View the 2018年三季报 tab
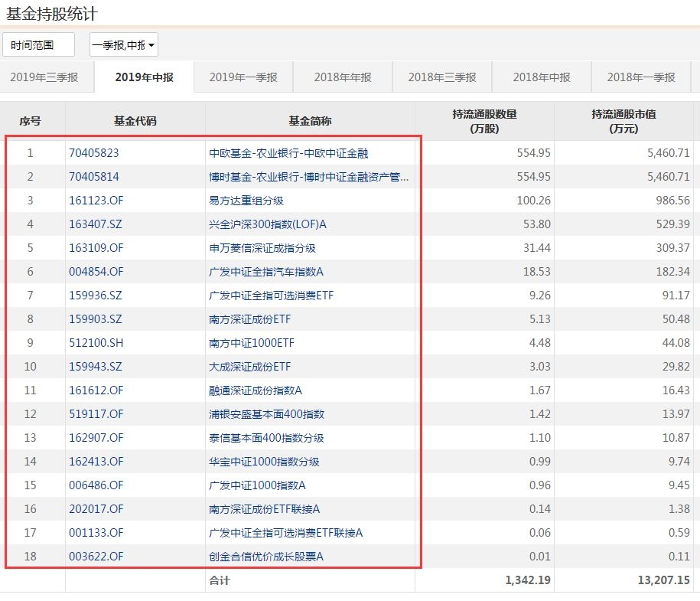This screenshot has height=601, width=700. (x=441, y=77)
